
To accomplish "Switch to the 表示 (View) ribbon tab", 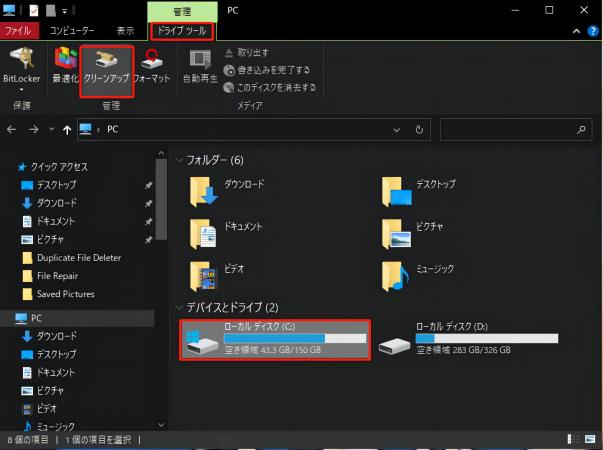I will [x=125, y=31].
